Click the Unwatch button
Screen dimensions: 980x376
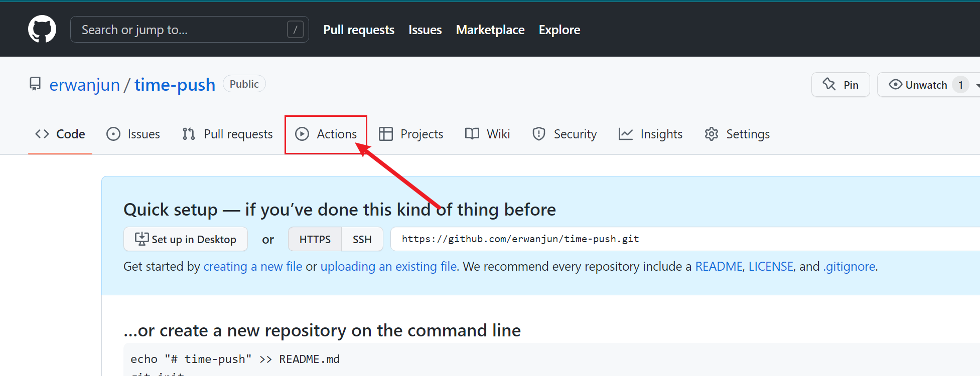coord(928,85)
